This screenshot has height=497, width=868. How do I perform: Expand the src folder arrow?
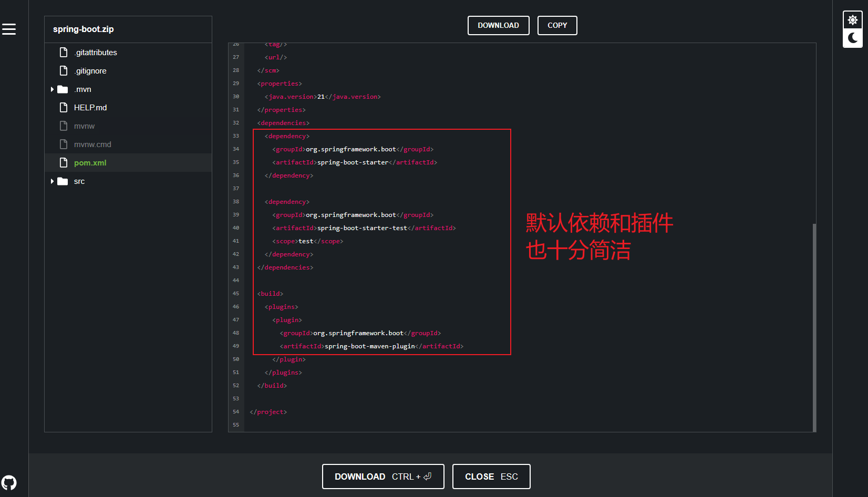tap(52, 181)
